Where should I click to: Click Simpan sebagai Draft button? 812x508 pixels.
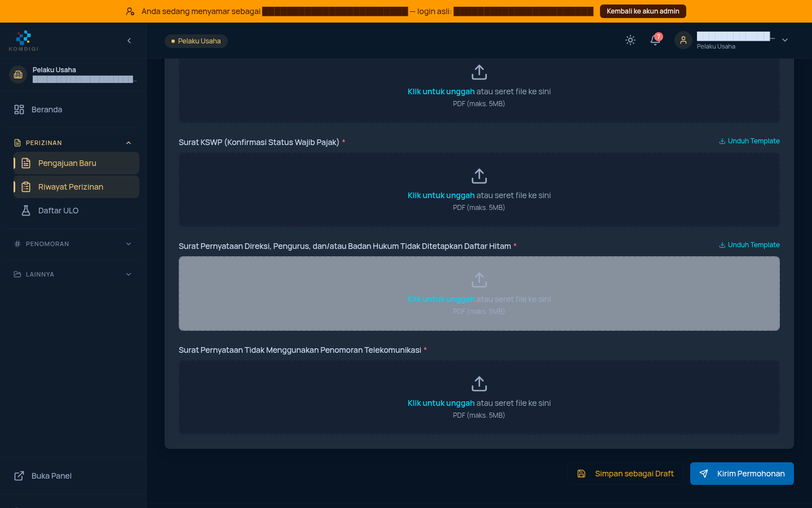[x=625, y=474]
